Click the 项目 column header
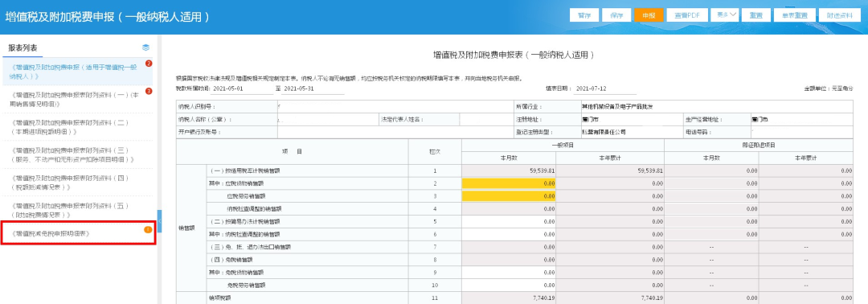The height and width of the screenshot is (304, 868). point(292,151)
